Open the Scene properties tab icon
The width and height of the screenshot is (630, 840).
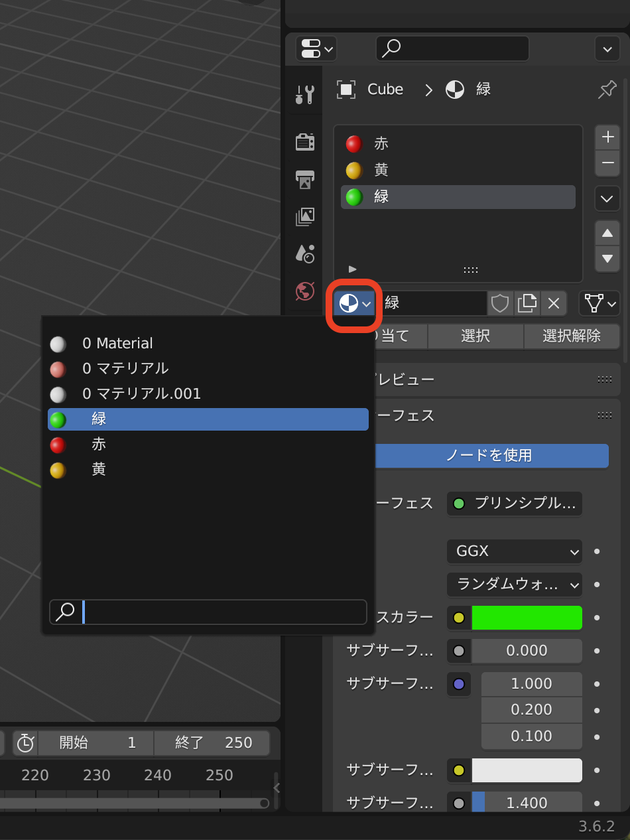click(305, 253)
